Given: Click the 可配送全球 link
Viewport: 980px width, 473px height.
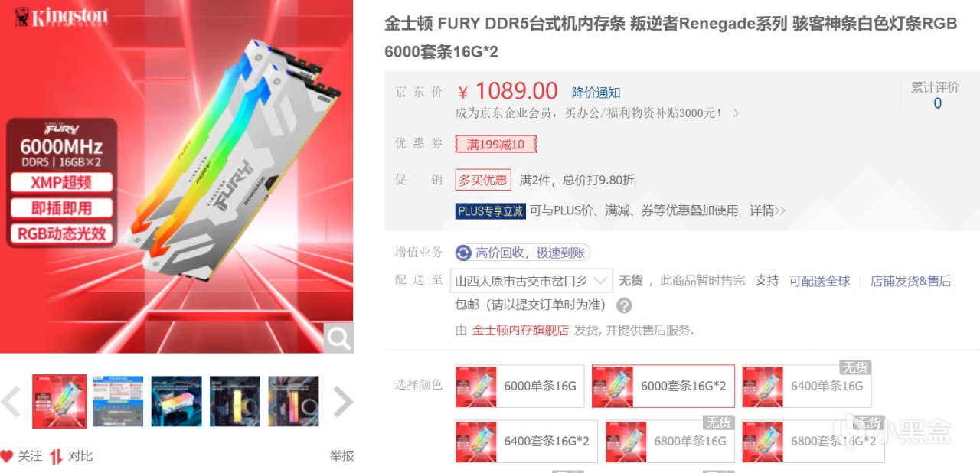Looking at the screenshot, I should click(819, 281).
